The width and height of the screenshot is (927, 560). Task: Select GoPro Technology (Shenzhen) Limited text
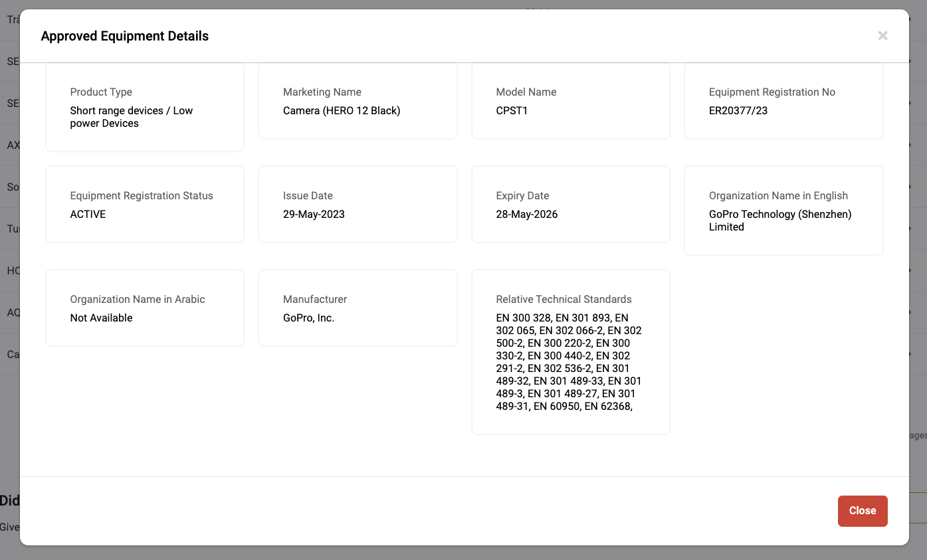pos(779,221)
